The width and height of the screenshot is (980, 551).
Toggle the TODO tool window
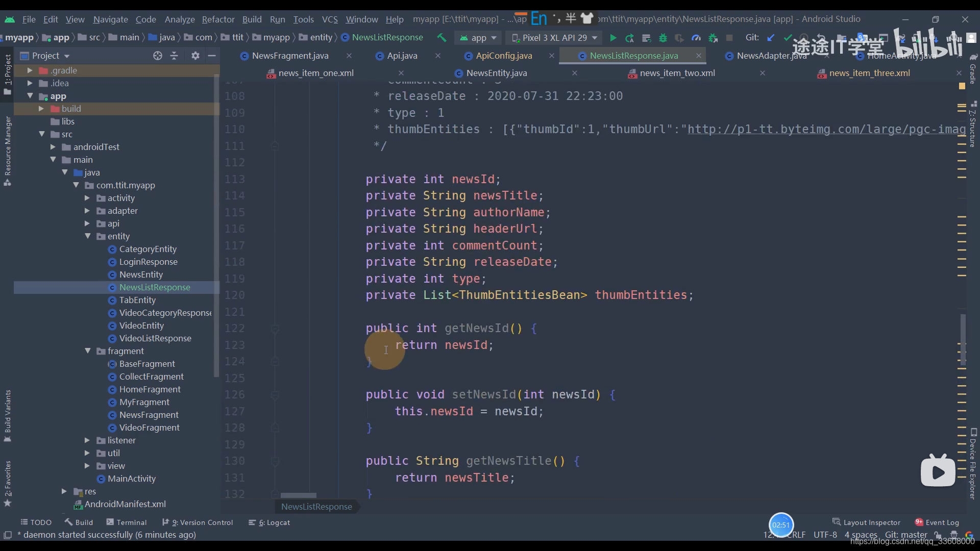coord(36,522)
